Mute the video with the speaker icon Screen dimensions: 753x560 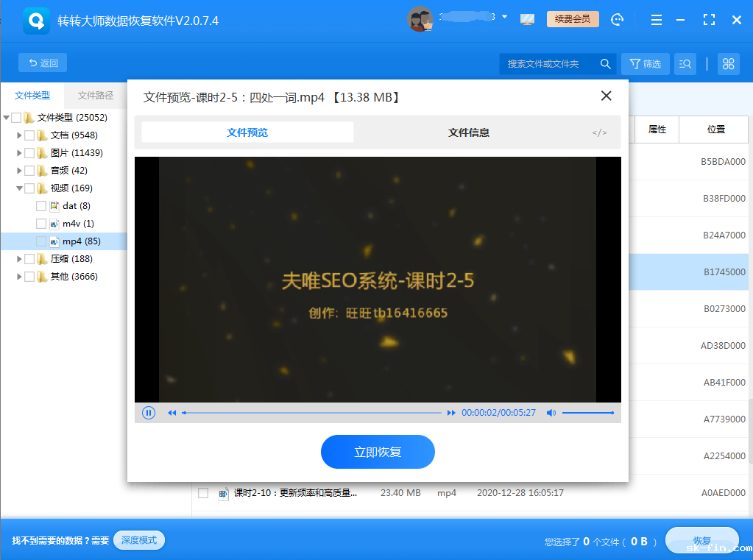551,413
